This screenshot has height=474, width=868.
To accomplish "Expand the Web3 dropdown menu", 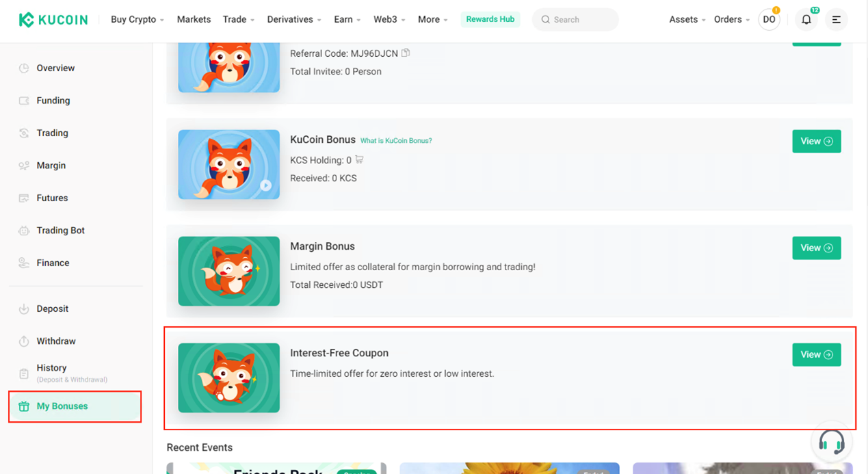I will tap(389, 20).
